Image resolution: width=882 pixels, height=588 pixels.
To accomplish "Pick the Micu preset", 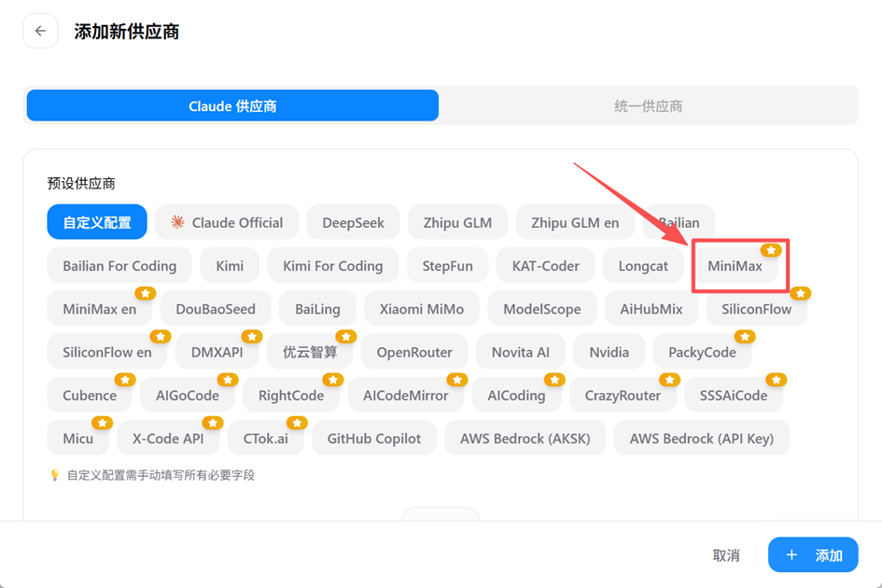I will coord(77,439).
